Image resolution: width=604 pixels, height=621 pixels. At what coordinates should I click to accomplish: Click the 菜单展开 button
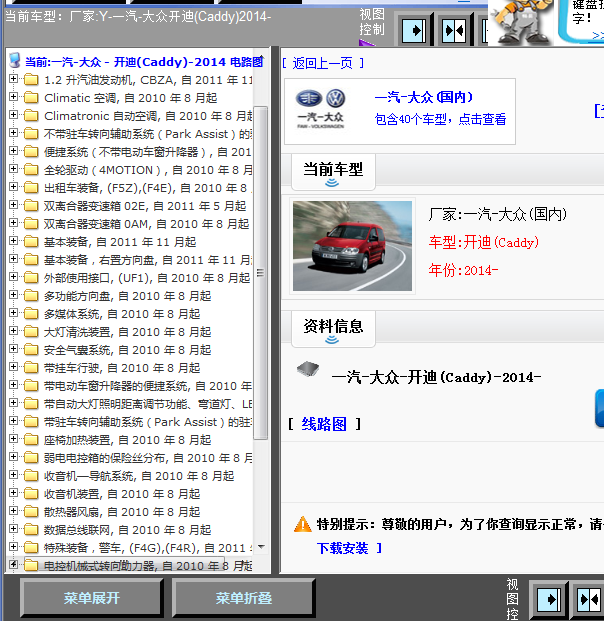coord(92,598)
